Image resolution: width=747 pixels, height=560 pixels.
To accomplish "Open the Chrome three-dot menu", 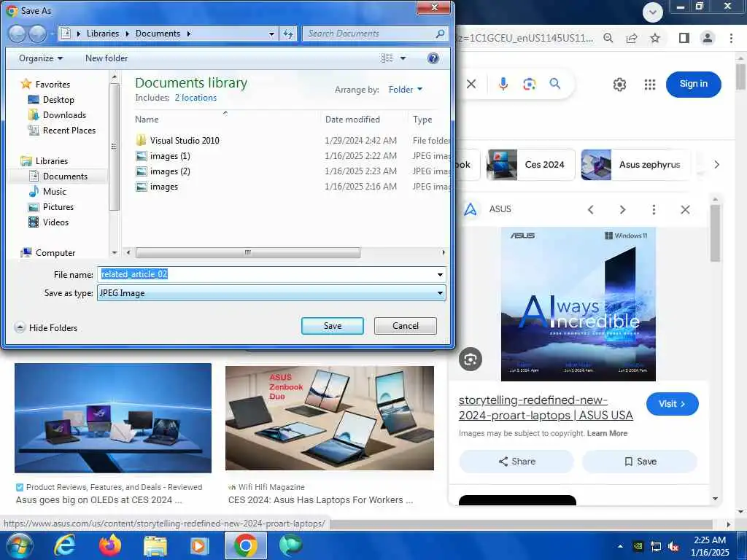I will point(731,38).
